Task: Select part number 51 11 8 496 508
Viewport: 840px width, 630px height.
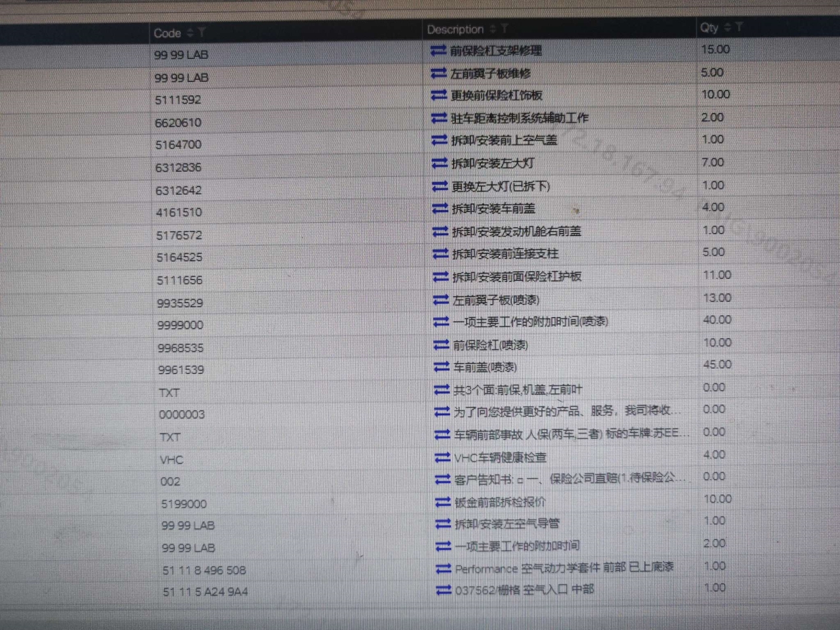Action: [204, 570]
